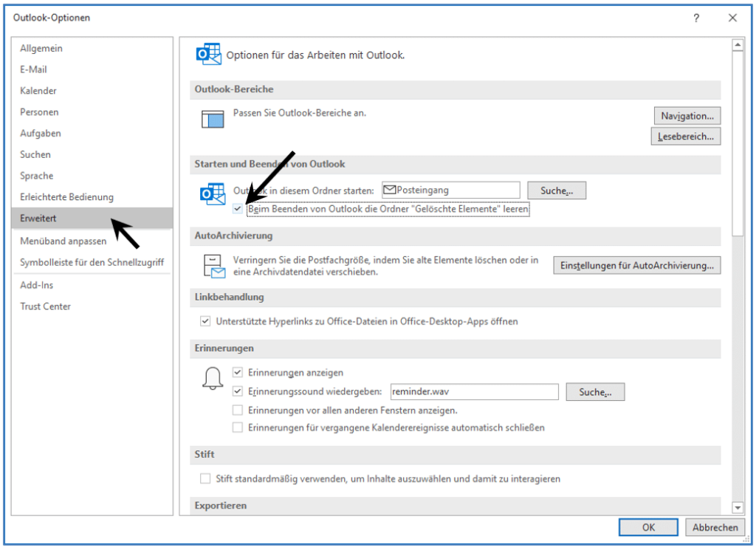Click the scrollbar up arrow
The width and height of the screenshot is (756, 550).
click(x=738, y=45)
